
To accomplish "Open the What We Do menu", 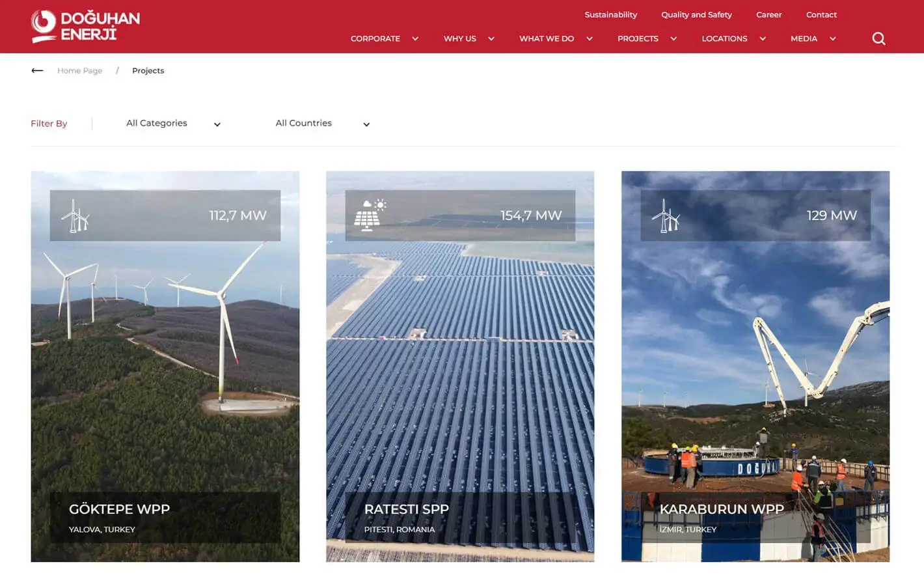I will [547, 39].
